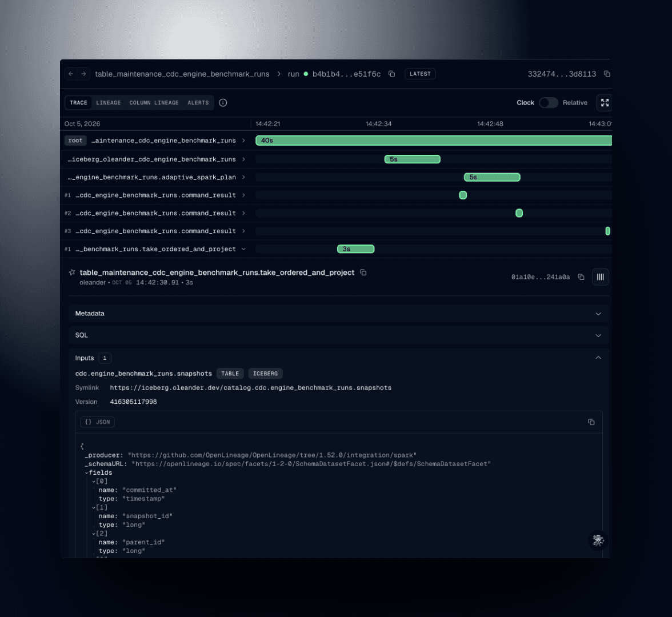Viewport: 672px width, 617px height.
Task: Open the Column Lineage tab
Action: tap(154, 103)
